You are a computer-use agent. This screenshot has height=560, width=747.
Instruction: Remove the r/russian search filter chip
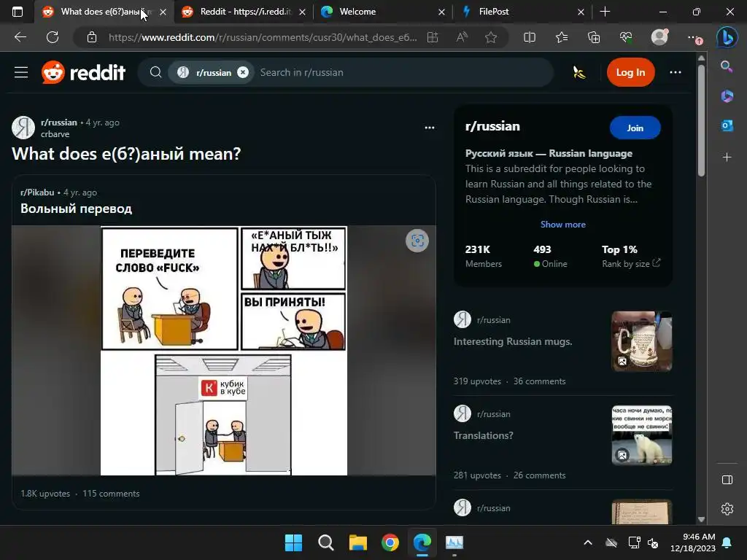(243, 72)
